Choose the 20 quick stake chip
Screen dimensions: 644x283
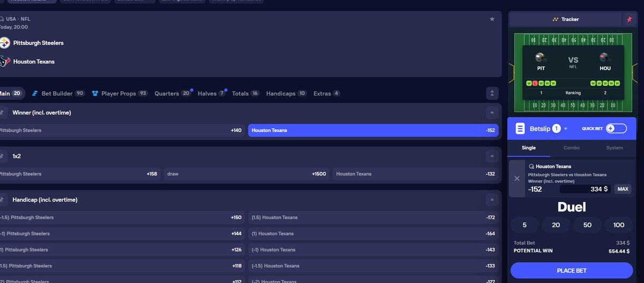555,225
